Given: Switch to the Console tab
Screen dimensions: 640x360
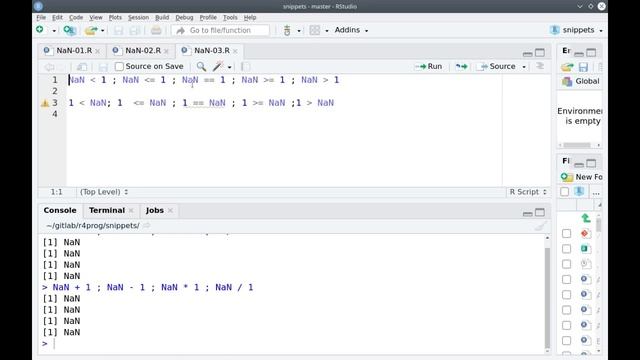Looking at the screenshot, I should [x=60, y=210].
